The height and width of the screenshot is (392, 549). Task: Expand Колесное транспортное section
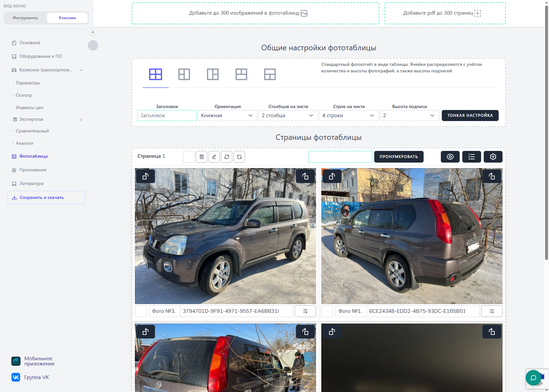(x=47, y=70)
